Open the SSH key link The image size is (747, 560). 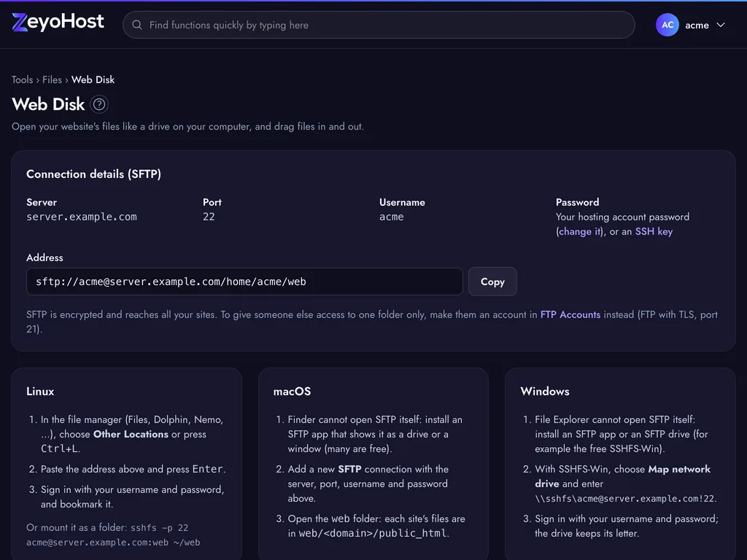point(654,231)
